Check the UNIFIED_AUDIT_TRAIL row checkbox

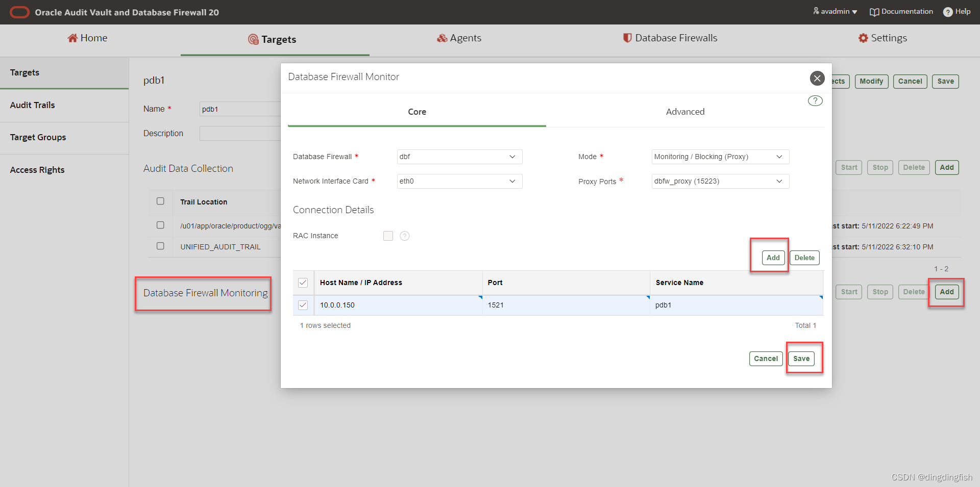[160, 246]
